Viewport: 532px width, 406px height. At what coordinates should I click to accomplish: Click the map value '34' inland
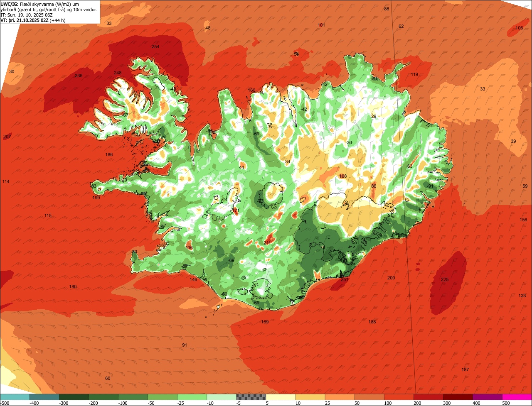288,161
